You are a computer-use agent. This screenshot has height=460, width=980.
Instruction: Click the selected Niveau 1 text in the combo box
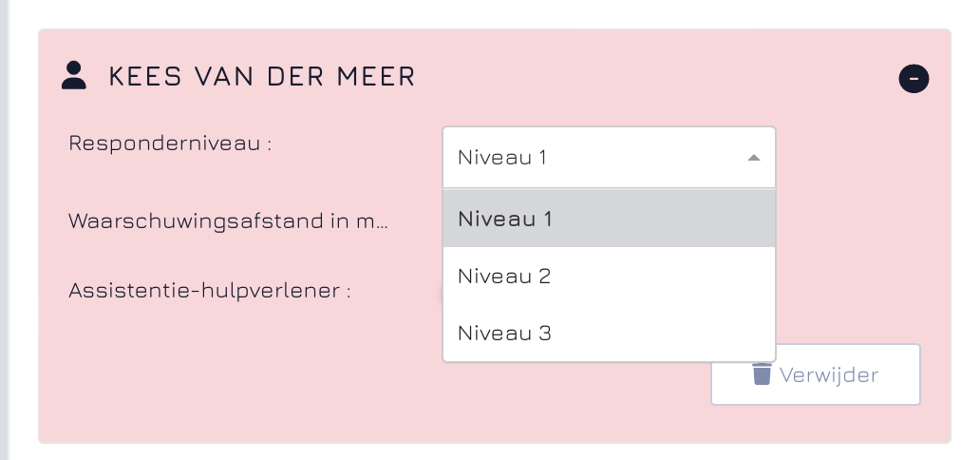coord(502,158)
